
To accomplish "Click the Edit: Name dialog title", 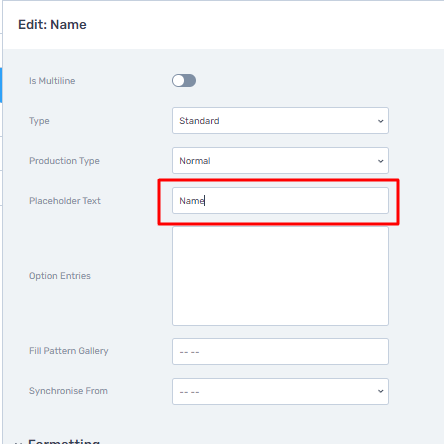I will click(x=52, y=25).
